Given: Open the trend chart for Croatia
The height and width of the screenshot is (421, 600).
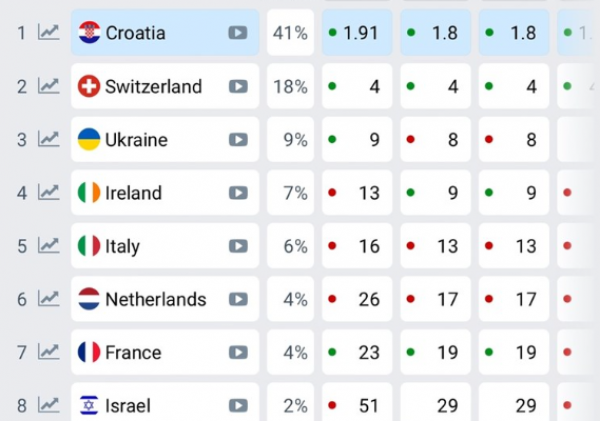Looking at the screenshot, I should click(48, 32).
